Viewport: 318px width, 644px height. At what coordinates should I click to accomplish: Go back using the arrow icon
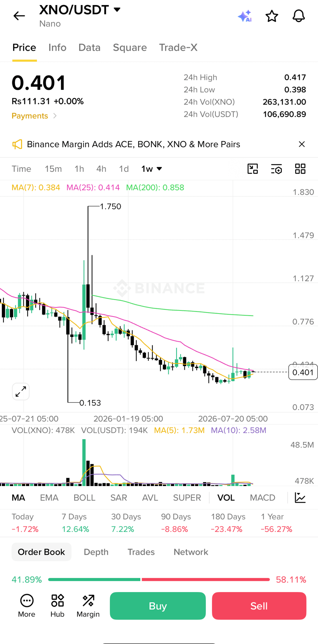pos(19,16)
